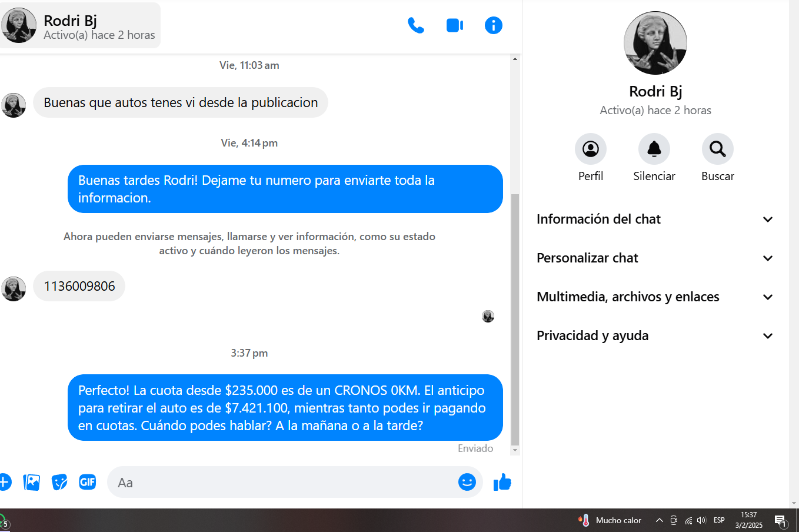
Task: Expand Información del chat section
Action: click(x=654, y=219)
